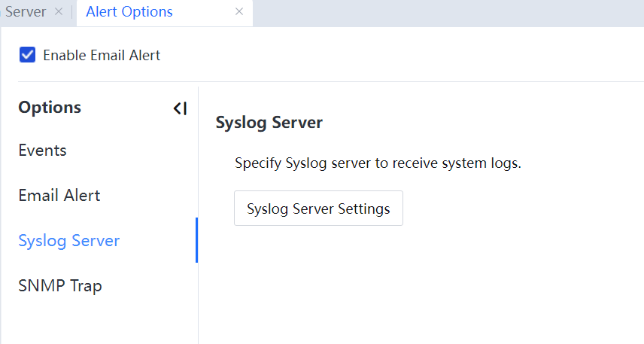The image size is (644, 344).
Task: Close the Server tab
Action: click(59, 12)
